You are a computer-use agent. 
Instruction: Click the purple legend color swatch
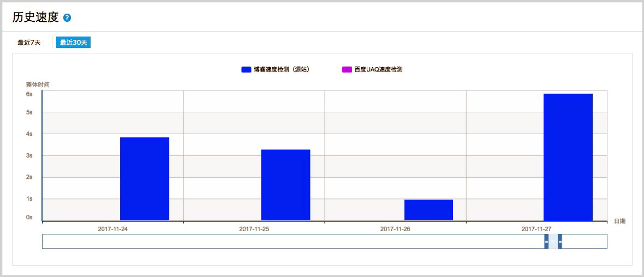click(347, 70)
